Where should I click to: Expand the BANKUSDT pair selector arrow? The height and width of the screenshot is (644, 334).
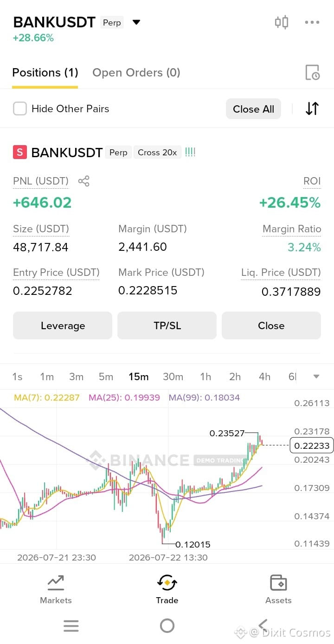coord(136,22)
